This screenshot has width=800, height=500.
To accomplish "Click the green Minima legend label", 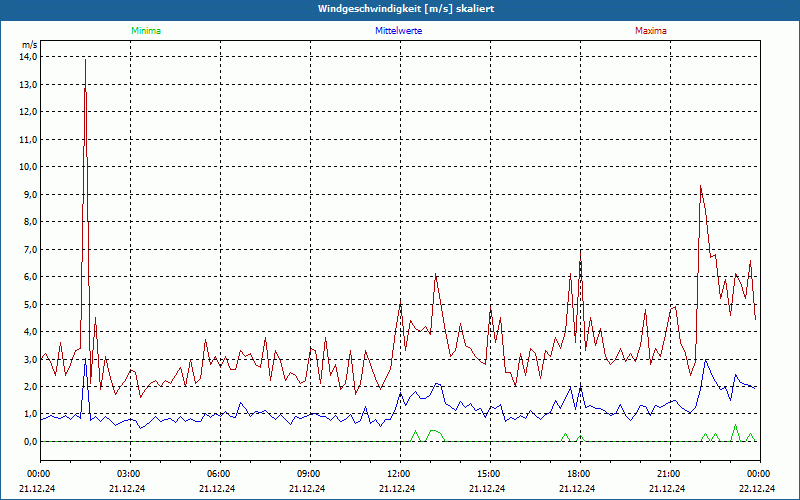I will point(146,31).
